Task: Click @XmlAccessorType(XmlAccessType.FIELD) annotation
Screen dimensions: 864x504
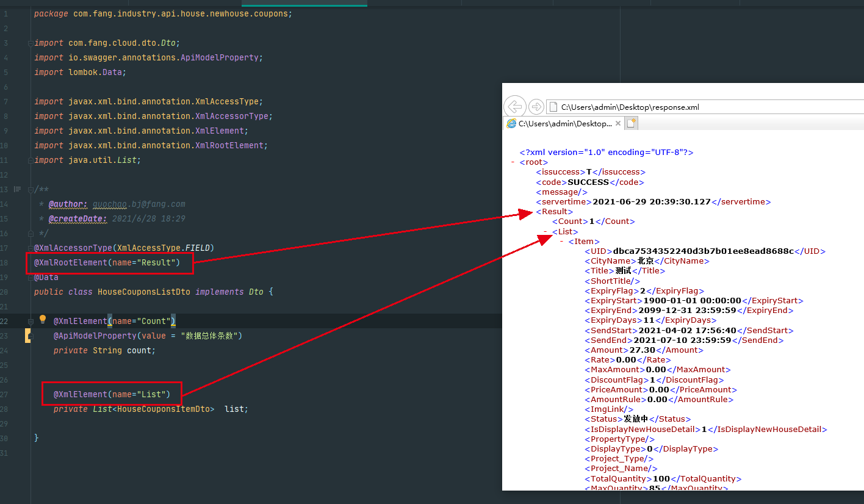Action: click(x=124, y=248)
